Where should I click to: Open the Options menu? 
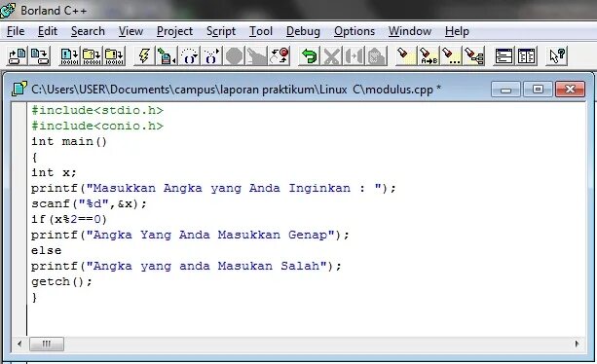coord(354,31)
